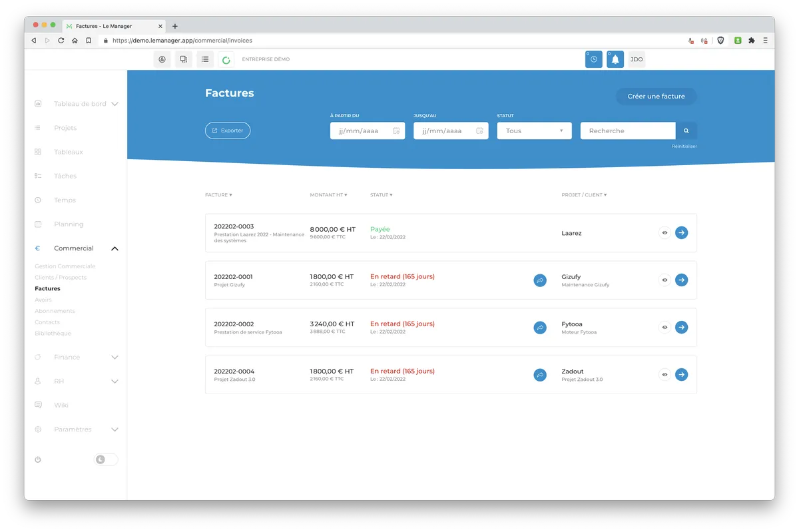This screenshot has width=799, height=532.
Task: Sort by Projet / Client column header
Action: 584,195
